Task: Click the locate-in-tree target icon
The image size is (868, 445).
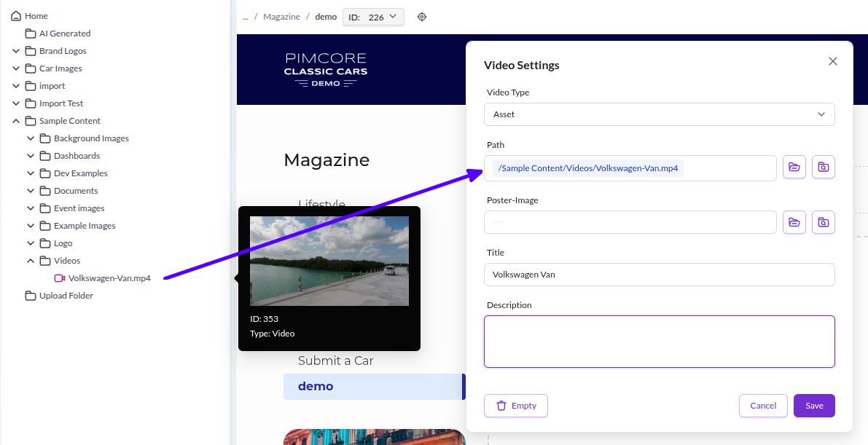Action: (422, 17)
